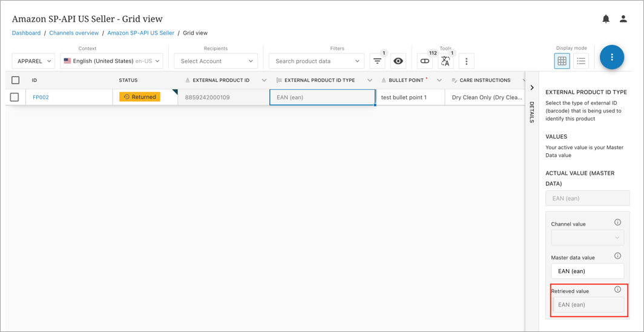Open the notifications bell

606,19
